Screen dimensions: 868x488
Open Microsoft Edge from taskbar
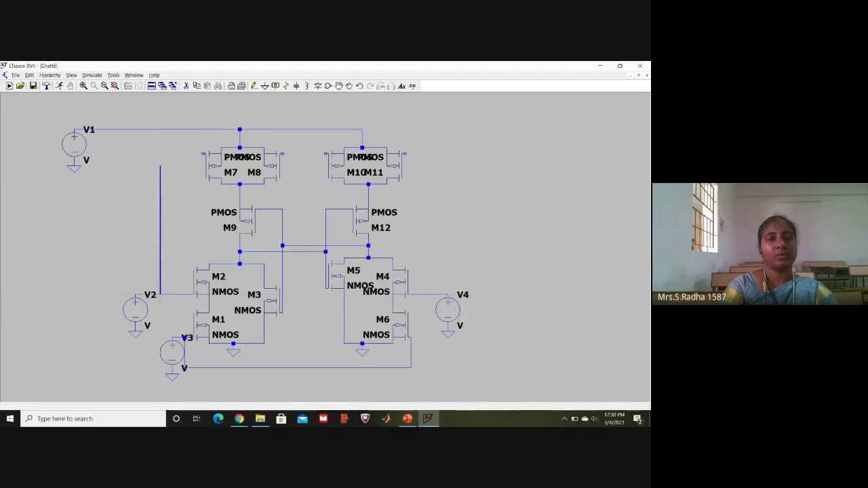218,419
